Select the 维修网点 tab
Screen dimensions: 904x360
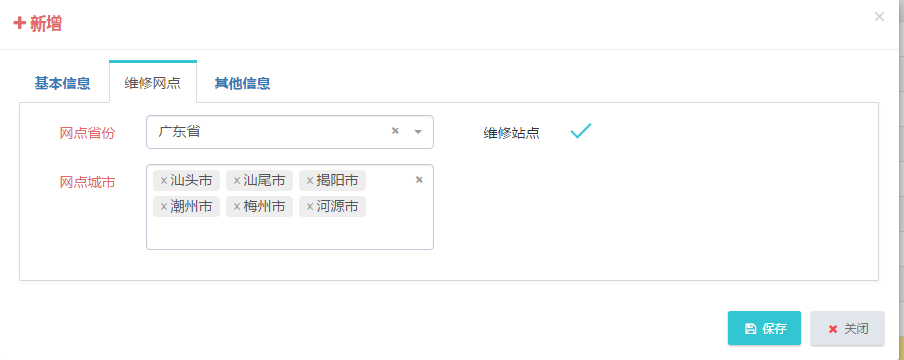tap(153, 83)
